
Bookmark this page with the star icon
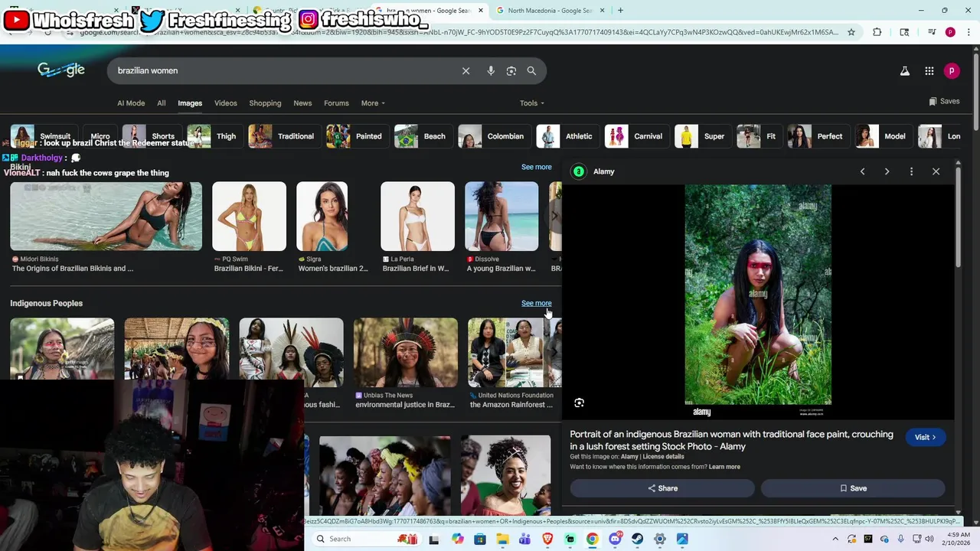(x=851, y=32)
